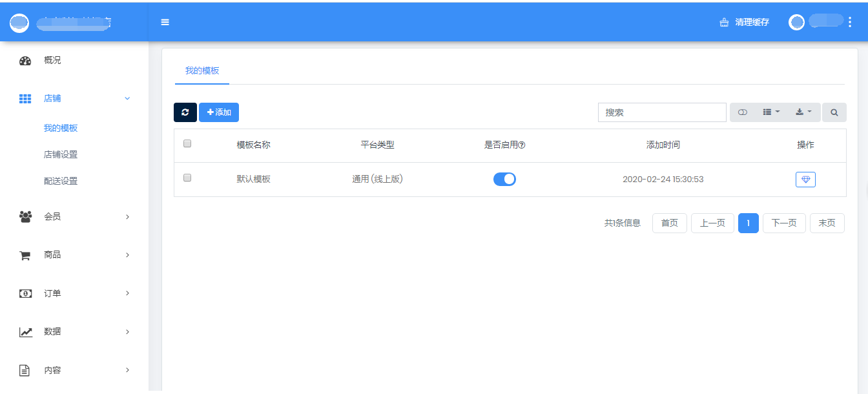
Task: Click the 数据 chart icon in sidebar
Action: pyautogui.click(x=25, y=332)
